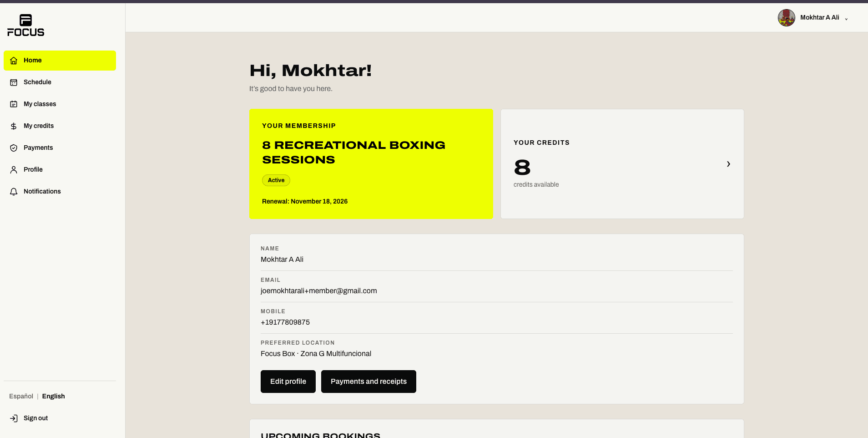Click the Hi, Mokhtar! heading

pos(311,71)
